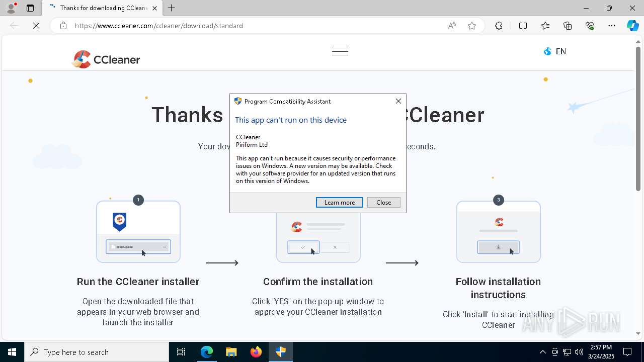Open Collections icon
The width and height of the screenshot is (644, 362).
(x=568, y=26)
